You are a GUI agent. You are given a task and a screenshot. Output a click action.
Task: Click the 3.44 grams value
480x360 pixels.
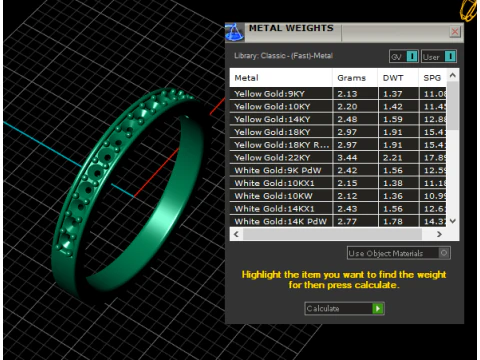point(347,158)
